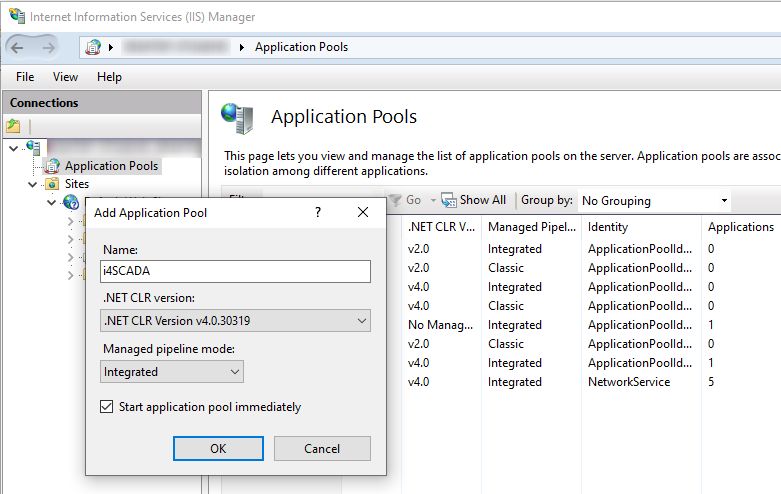
Task: Open the File menu
Action: click(x=25, y=77)
